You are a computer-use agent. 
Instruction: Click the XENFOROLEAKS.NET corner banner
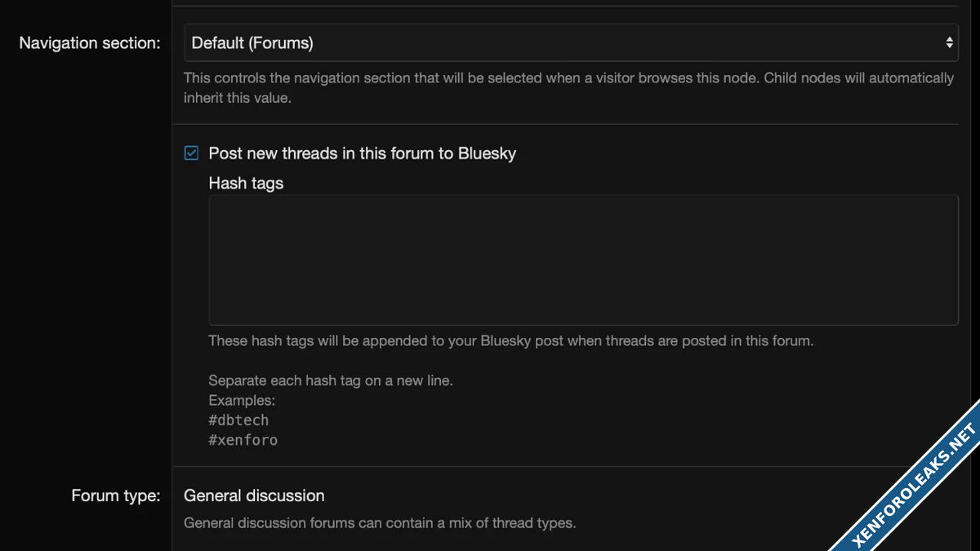pos(915,487)
